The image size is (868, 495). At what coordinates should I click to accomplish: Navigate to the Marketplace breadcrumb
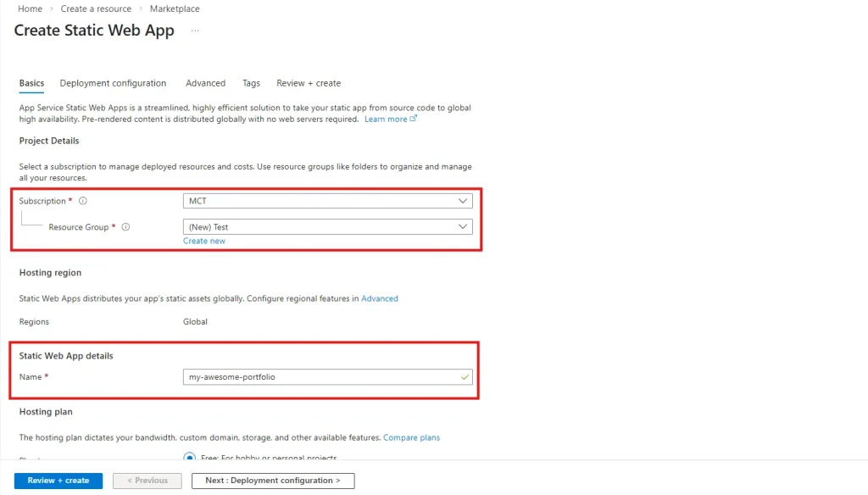click(x=175, y=8)
